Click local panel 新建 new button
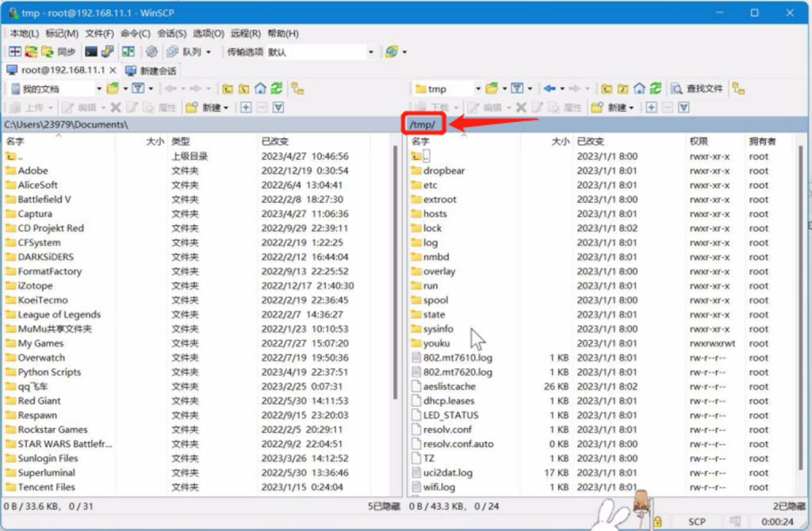This screenshot has height=531, width=812. click(x=207, y=108)
